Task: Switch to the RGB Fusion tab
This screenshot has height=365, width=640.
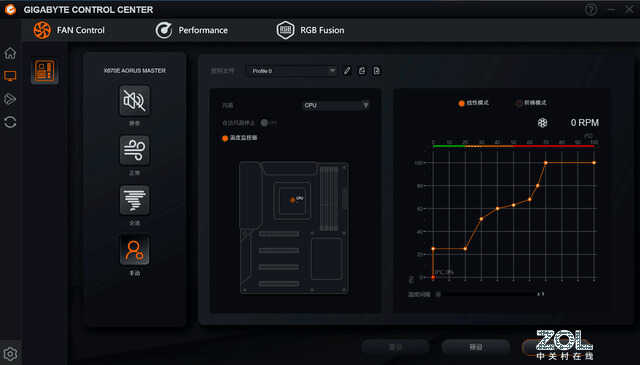Action: tap(310, 30)
